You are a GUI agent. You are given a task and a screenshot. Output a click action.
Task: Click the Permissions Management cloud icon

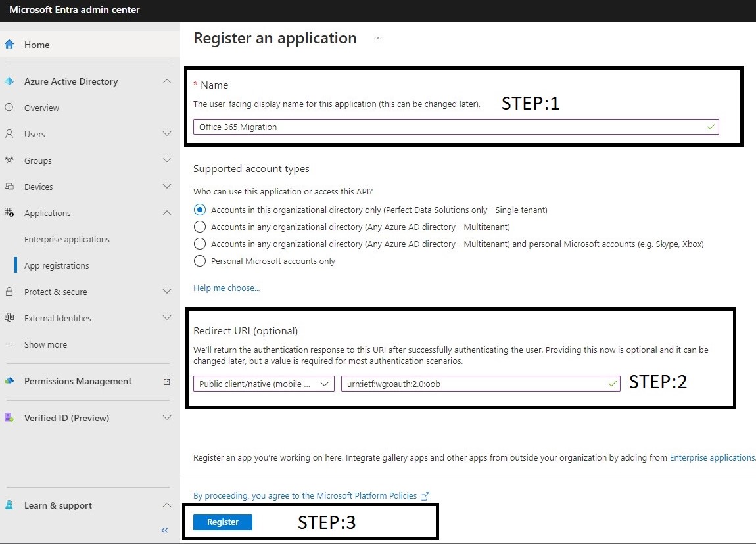(x=9, y=380)
